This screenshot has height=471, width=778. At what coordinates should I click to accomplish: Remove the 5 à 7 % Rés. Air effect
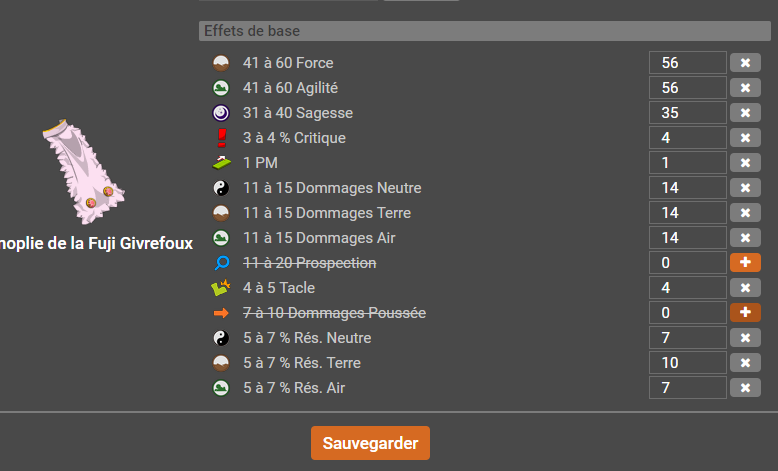pos(745,388)
